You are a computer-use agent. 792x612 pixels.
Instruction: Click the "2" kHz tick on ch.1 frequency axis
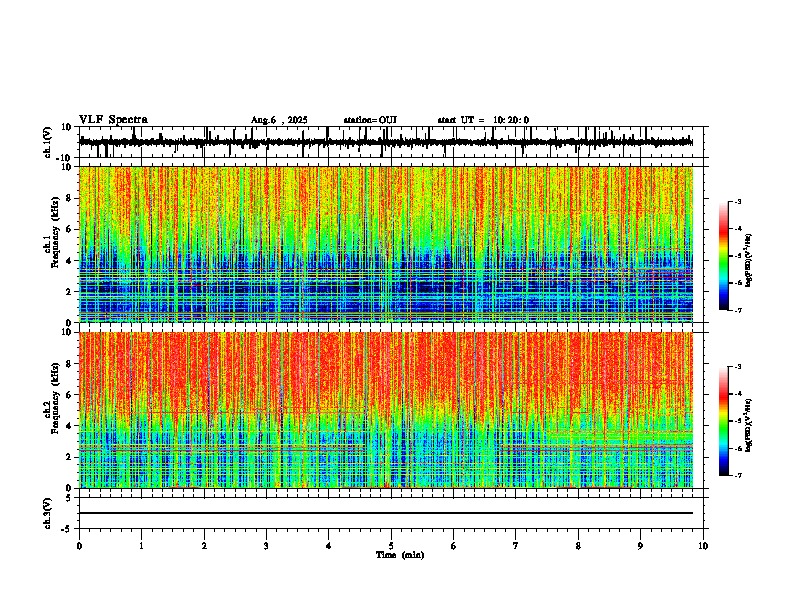[70, 292]
